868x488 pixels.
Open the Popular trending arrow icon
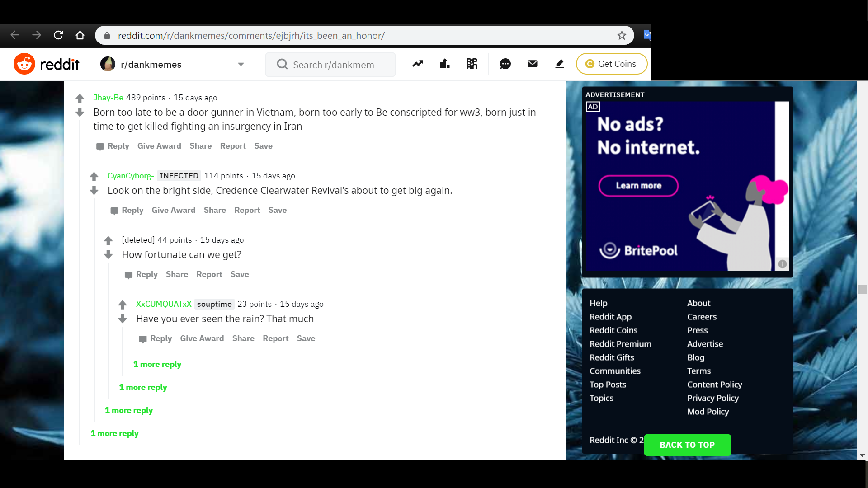418,64
